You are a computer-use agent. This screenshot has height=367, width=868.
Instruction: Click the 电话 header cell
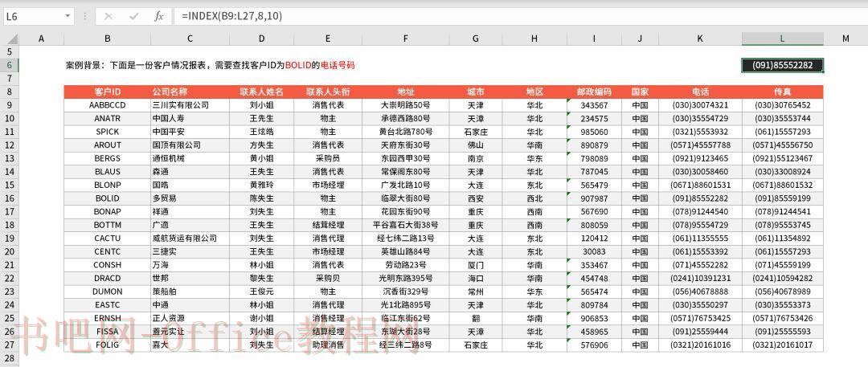point(700,92)
